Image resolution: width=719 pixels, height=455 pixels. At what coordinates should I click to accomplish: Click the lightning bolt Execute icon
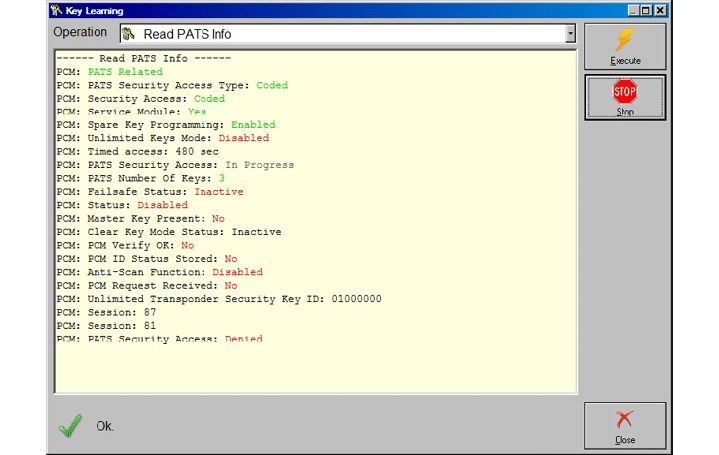(x=625, y=41)
